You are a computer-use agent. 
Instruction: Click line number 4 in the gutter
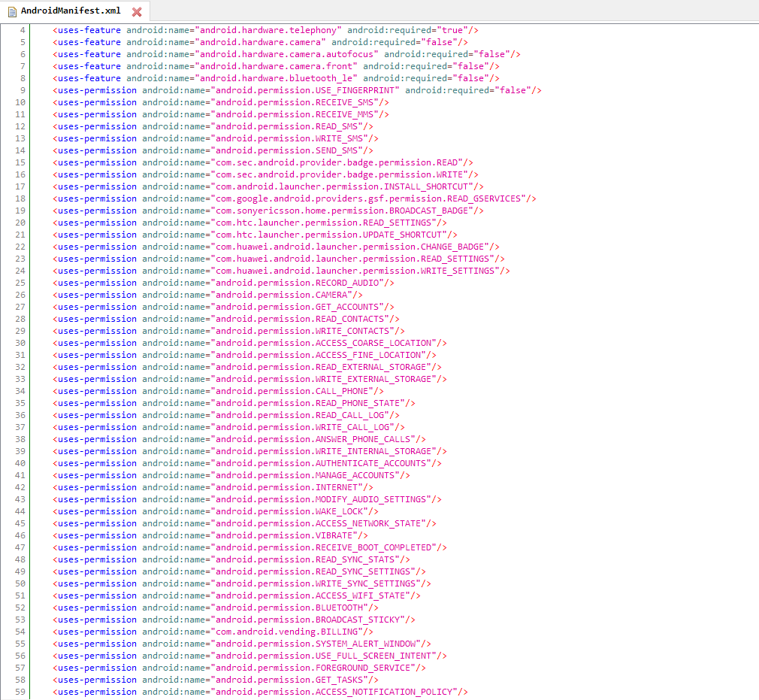click(23, 30)
